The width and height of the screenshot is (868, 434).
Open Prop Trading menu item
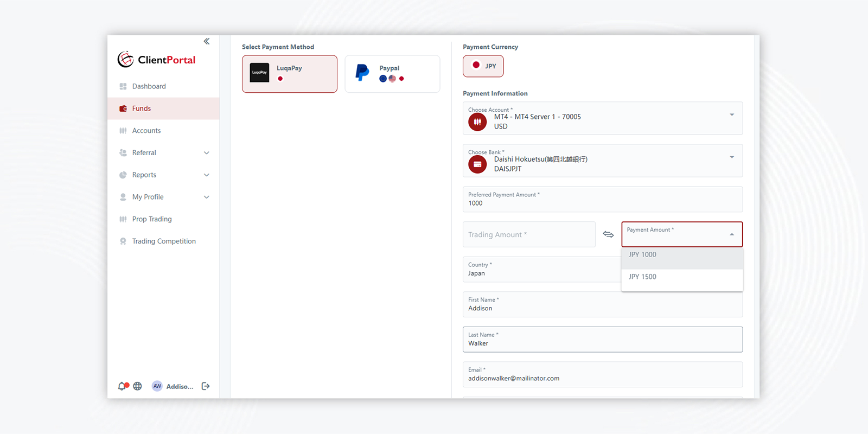pos(163,219)
